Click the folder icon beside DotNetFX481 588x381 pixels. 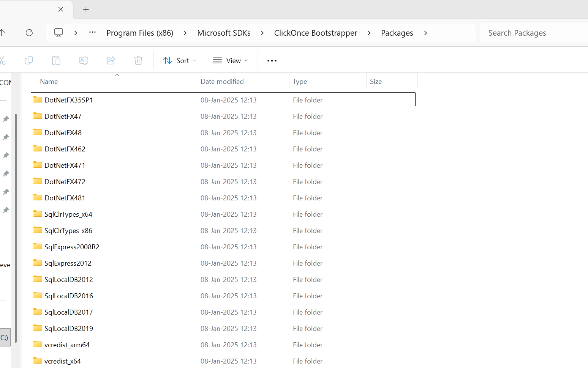pos(38,197)
